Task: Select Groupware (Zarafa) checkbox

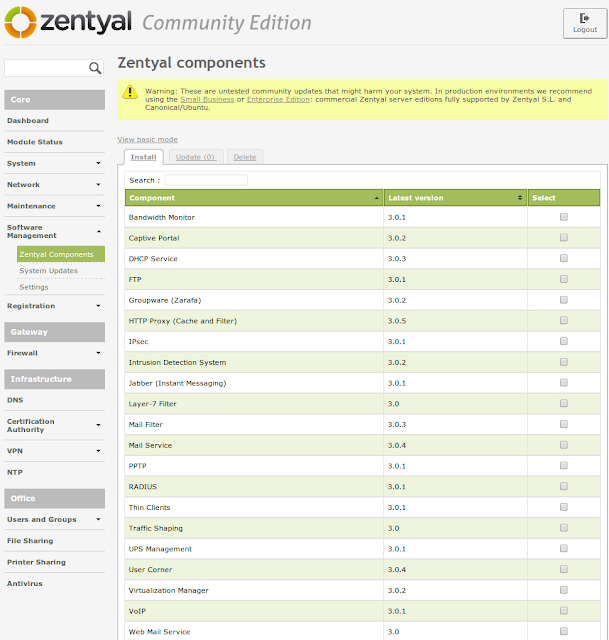Action: point(564,300)
